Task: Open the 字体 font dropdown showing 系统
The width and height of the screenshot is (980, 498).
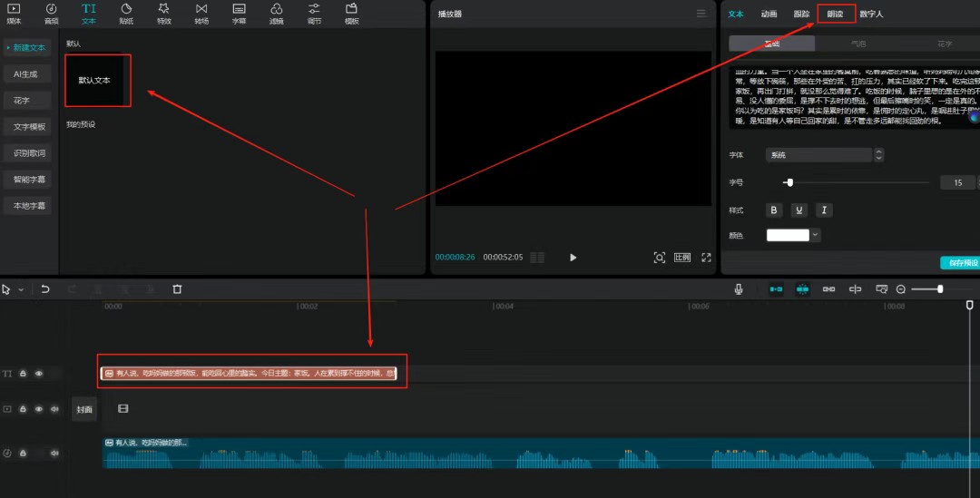Action: tap(823, 155)
